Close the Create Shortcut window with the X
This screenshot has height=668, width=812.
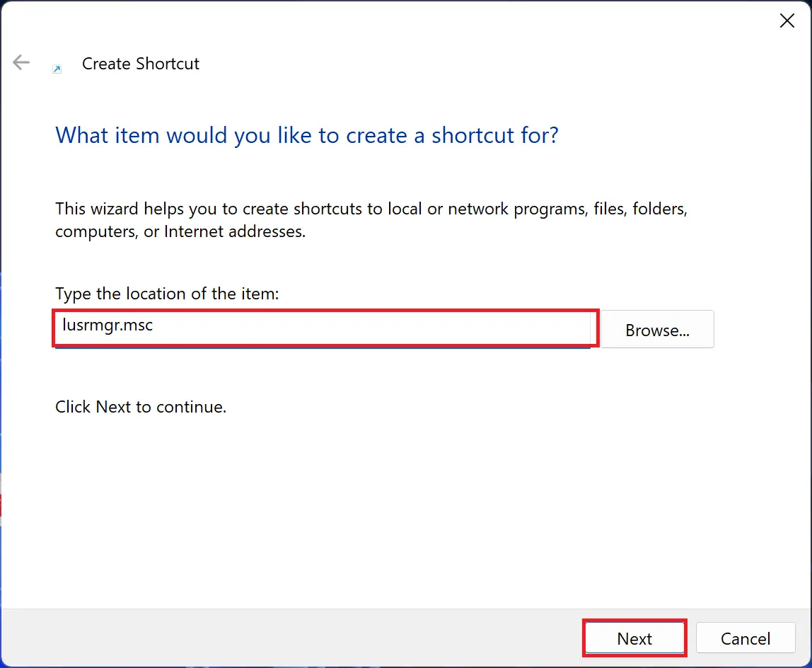(x=787, y=21)
